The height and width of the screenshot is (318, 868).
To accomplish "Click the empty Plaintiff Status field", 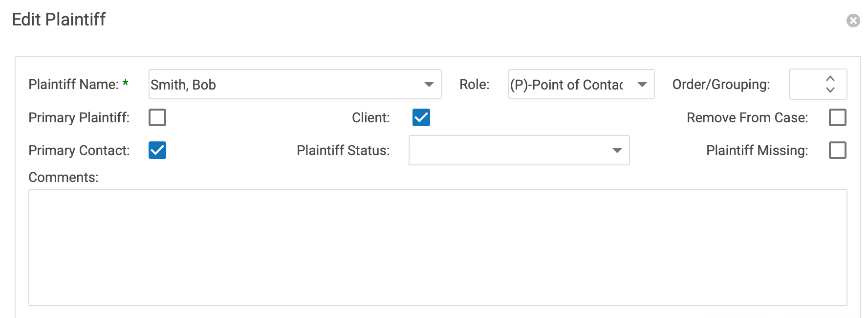I will [x=508, y=150].
